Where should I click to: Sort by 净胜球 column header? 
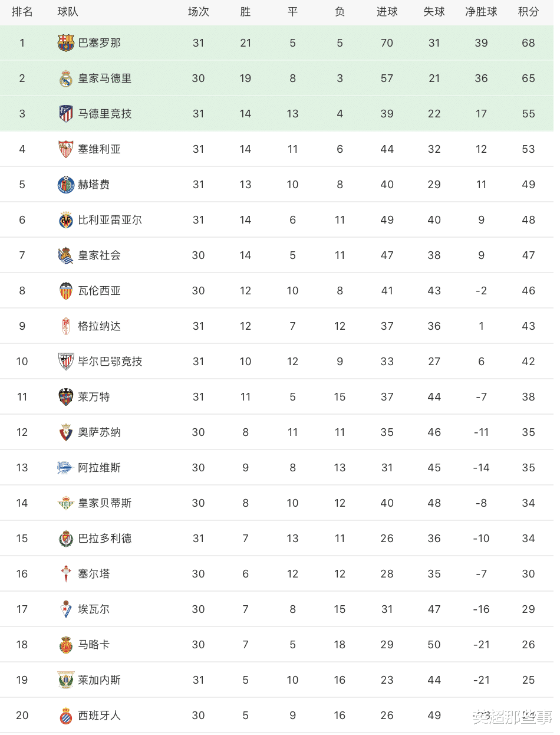(481, 12)
